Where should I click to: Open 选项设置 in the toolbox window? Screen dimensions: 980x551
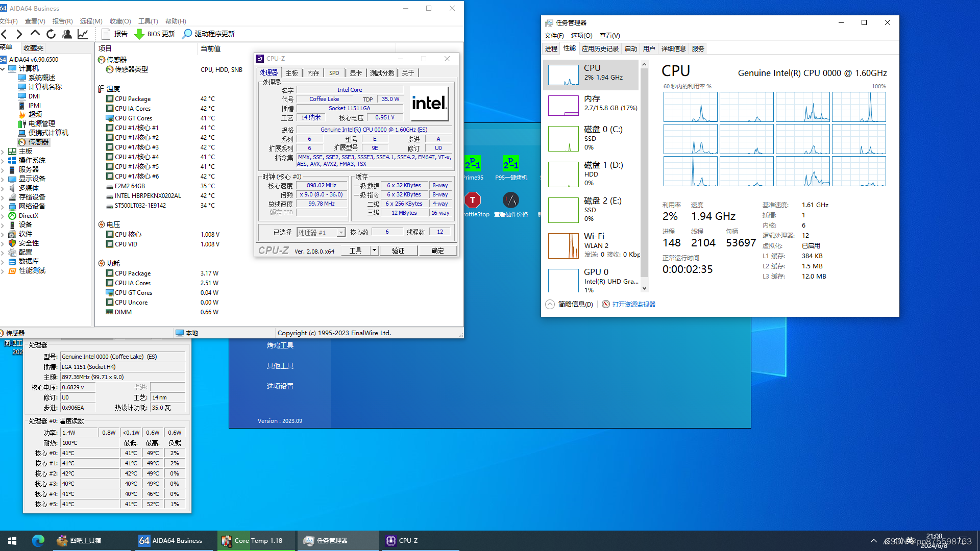(x=280, y=386)
